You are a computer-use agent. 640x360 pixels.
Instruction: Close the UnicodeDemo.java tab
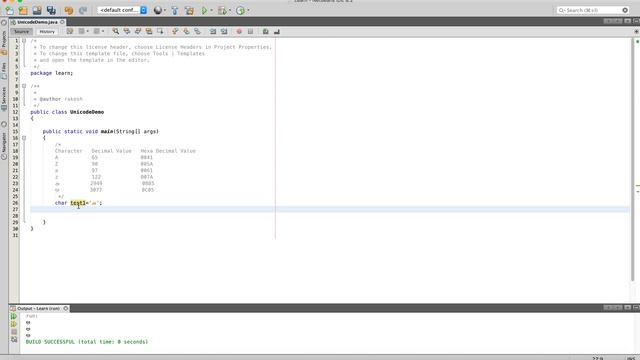coord(62,22)
